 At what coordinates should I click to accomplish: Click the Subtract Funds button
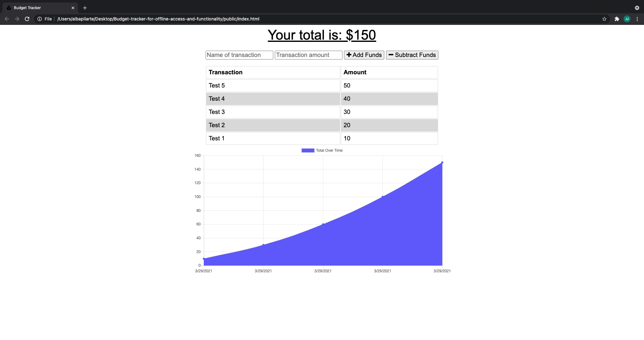point(412,55)
